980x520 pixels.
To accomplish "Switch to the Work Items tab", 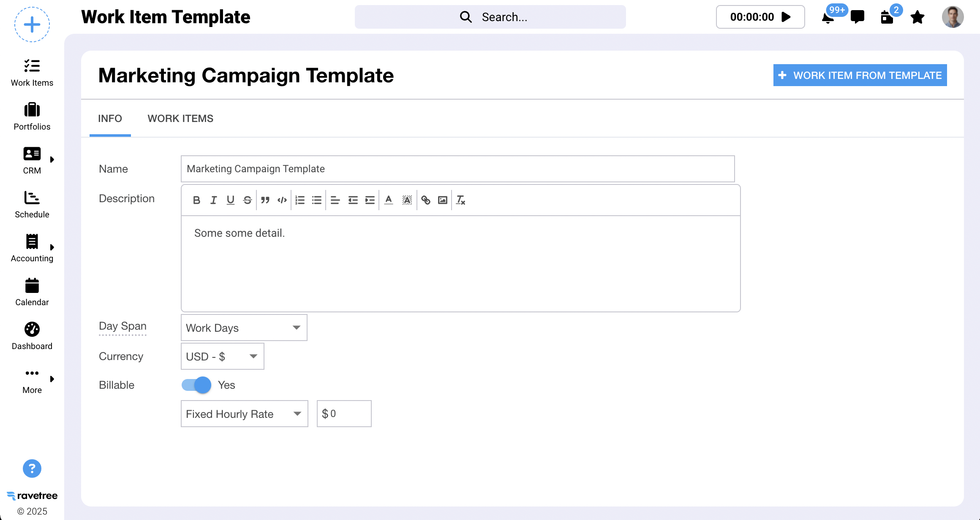I will (x=180, y=119).
